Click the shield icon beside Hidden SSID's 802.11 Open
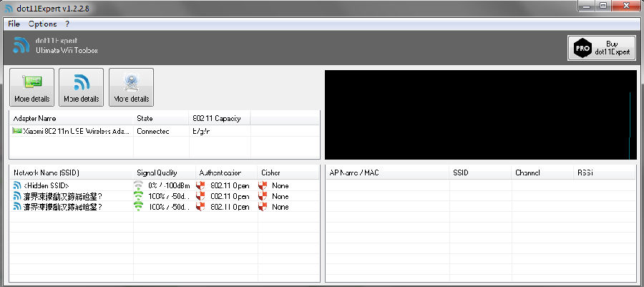The image size is (644, 287). click(200, 185)
